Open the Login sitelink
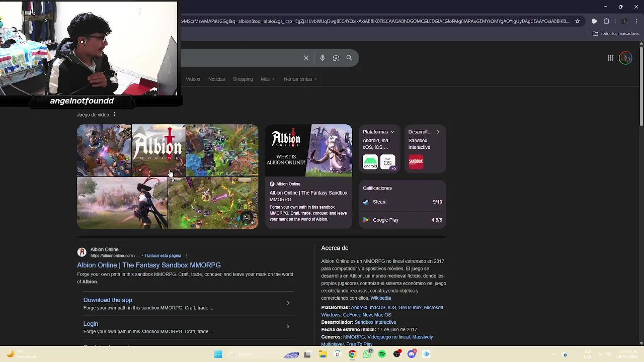This screenshot has height=362, width=644. (x=91, y=324)
